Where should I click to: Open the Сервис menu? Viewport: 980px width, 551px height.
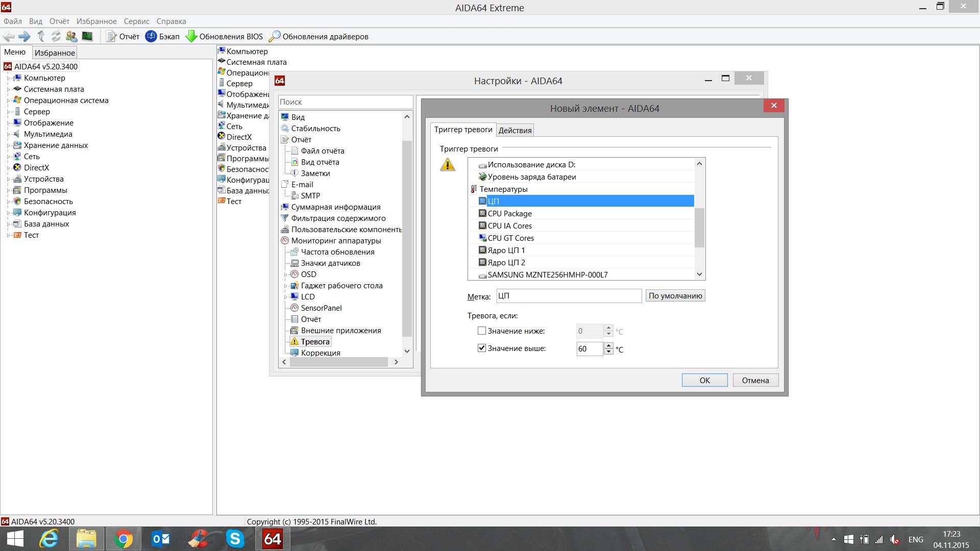136,21
